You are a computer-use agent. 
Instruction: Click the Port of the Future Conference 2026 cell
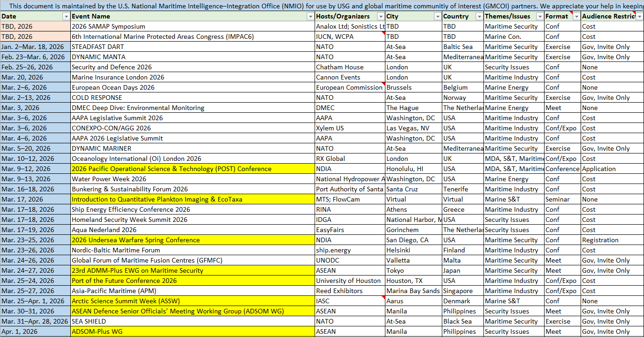(192, 281)
